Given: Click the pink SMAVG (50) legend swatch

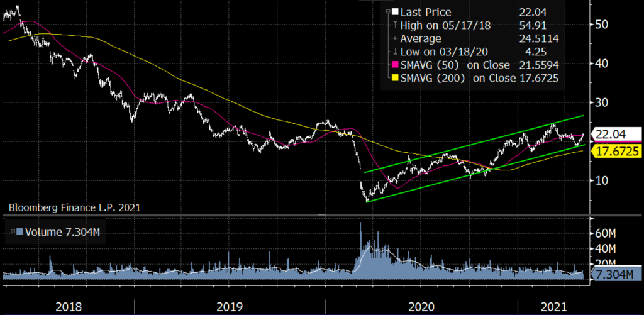Looking at the screenshot, I should click(395, 65).
